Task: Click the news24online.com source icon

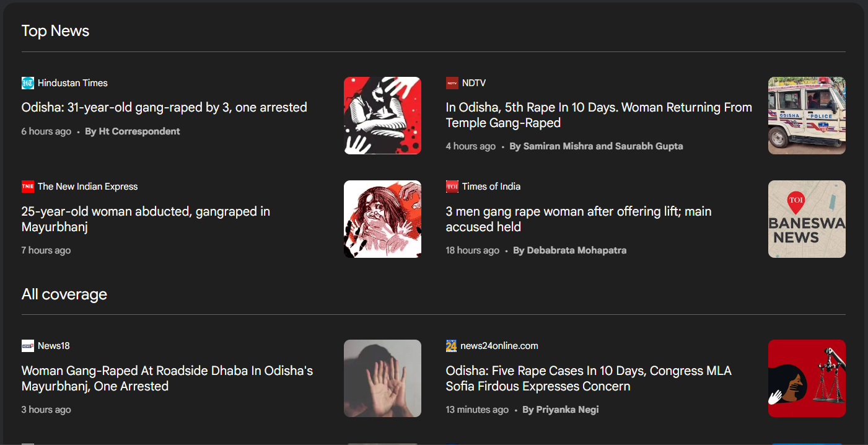Action: pos(452,346)
